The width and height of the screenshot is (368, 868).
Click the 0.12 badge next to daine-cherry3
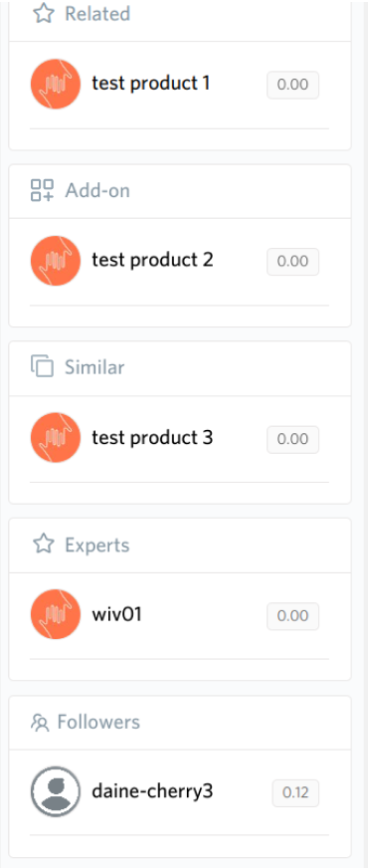tap(295, 792)
